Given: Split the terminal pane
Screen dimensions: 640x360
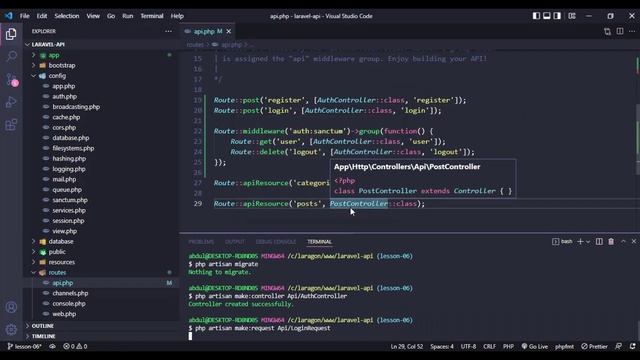Looking at the screenshot, I should tap(599, 242).
